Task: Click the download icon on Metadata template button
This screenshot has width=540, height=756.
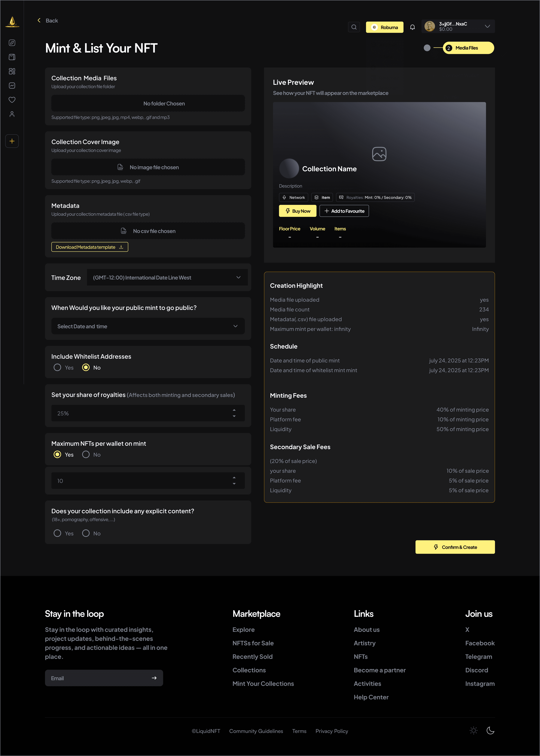Action: pos(121,247)
